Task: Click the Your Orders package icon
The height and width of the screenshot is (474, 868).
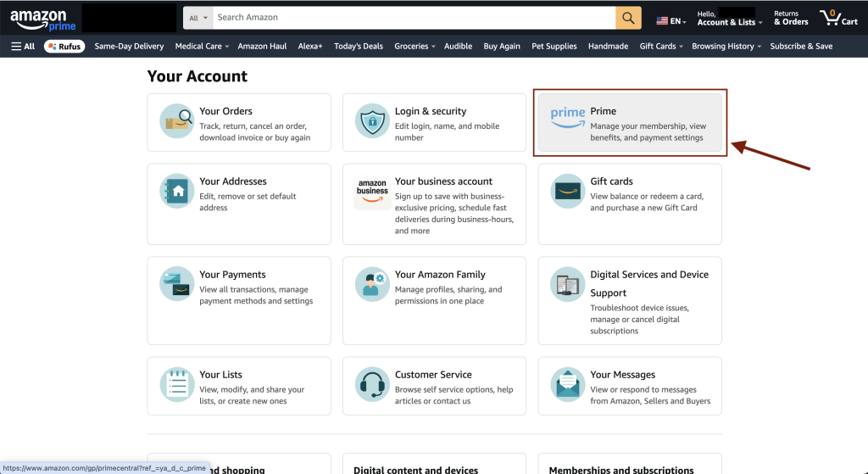Action: tap(177, 120)
